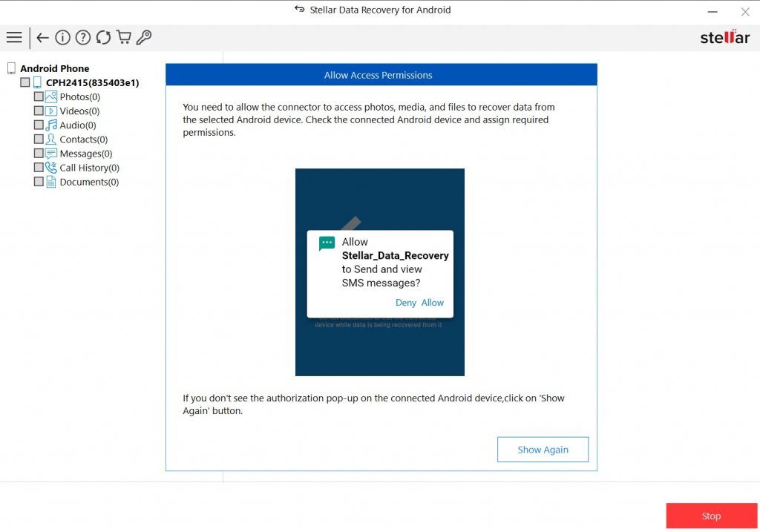Click the CPH2415 phone icon

[37, 82]
